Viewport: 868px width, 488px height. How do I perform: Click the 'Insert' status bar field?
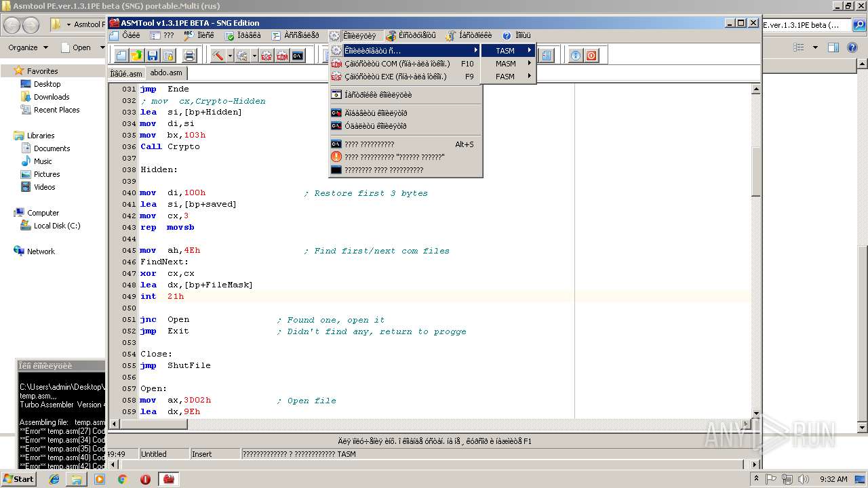(x=215, y=454)
